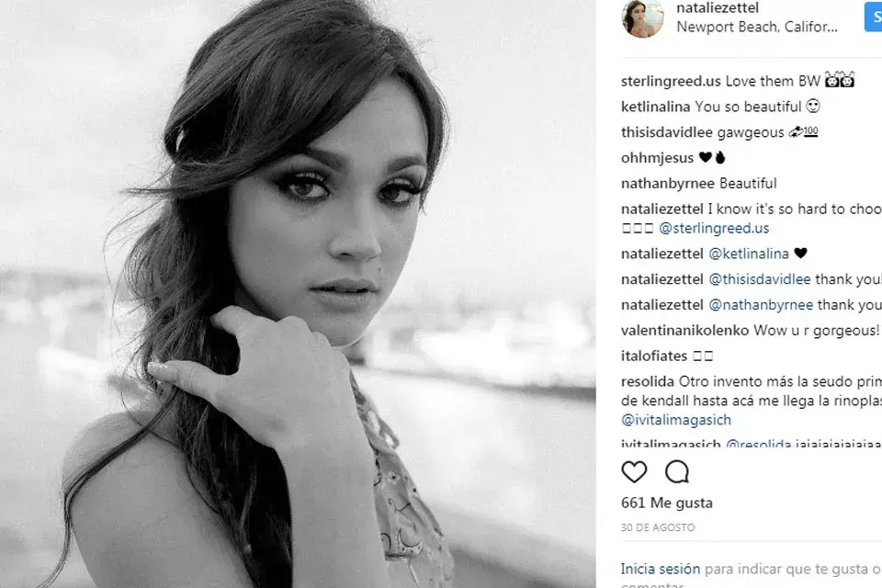The height and width of the screenshot is (588, 882).
Task: Follow the @nathanbyrnee mention link
Action: pyautogui.click(x=761, y=305)
